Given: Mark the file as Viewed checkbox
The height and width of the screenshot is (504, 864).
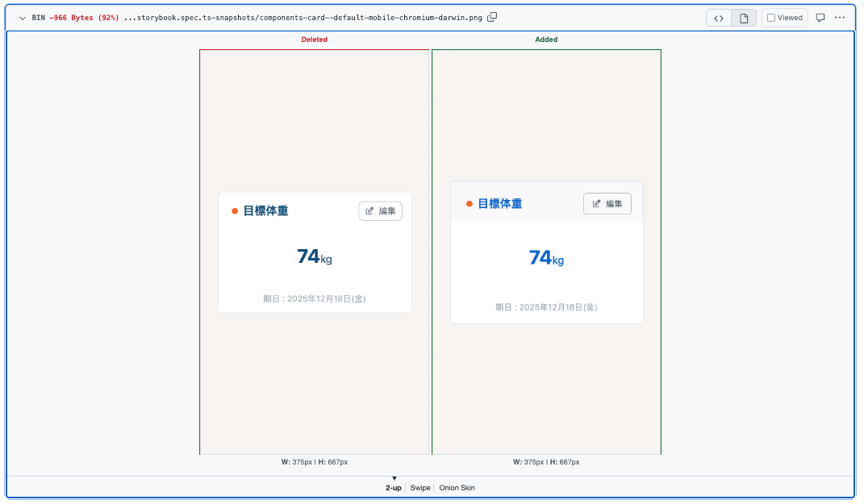Looking at the screenshot, I should [771, 18].
